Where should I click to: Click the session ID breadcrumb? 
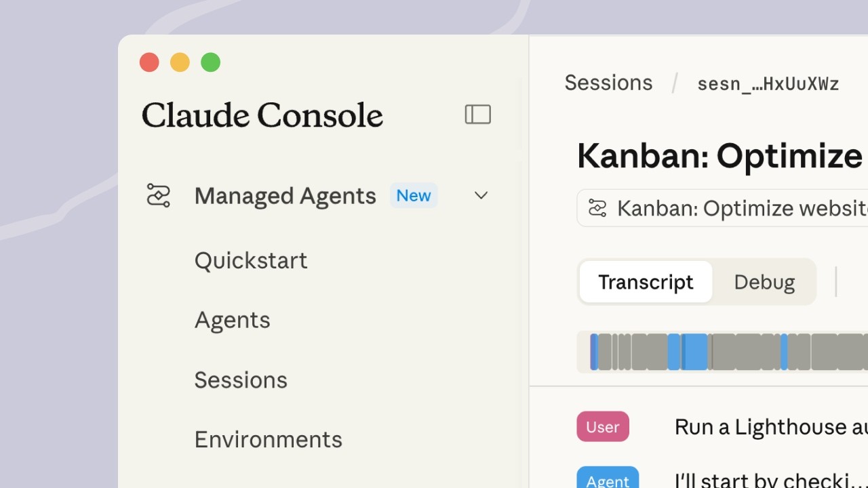[768, 84]
